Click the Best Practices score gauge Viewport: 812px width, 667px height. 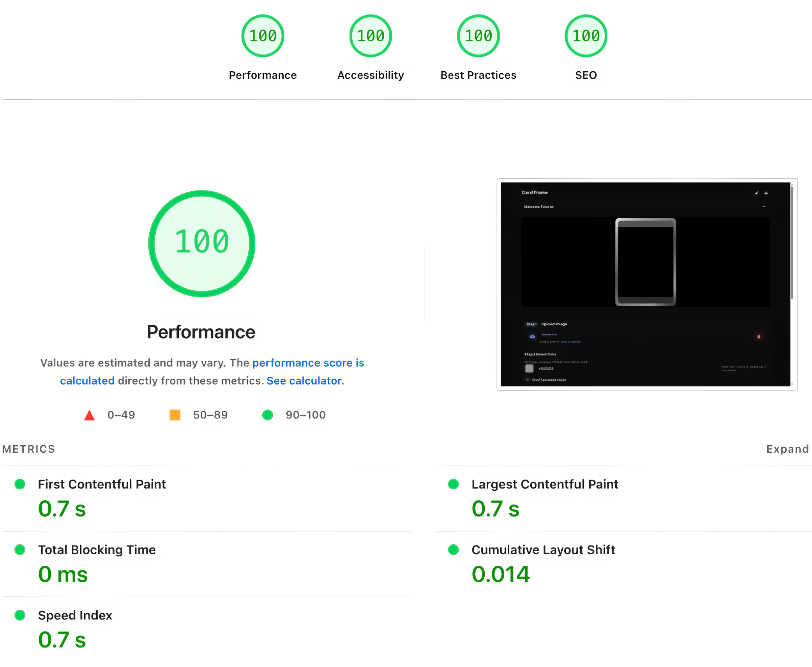tap(478, 36)
